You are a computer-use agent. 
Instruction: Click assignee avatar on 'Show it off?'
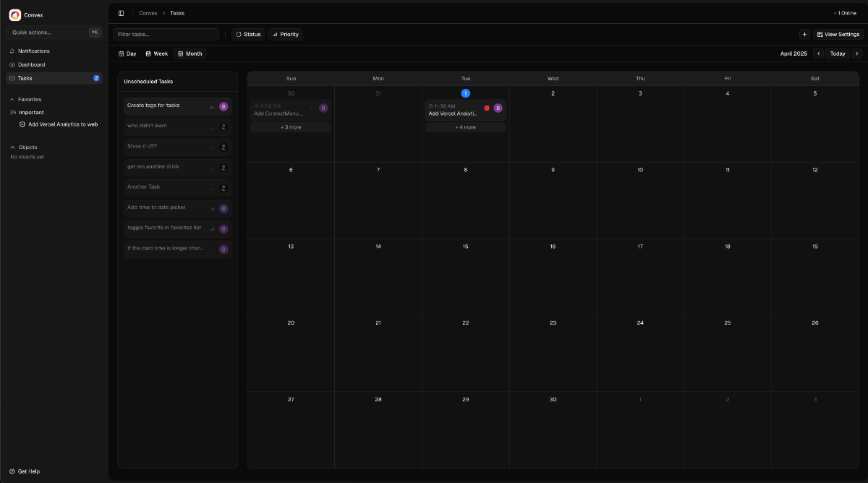tap(224, 147)
